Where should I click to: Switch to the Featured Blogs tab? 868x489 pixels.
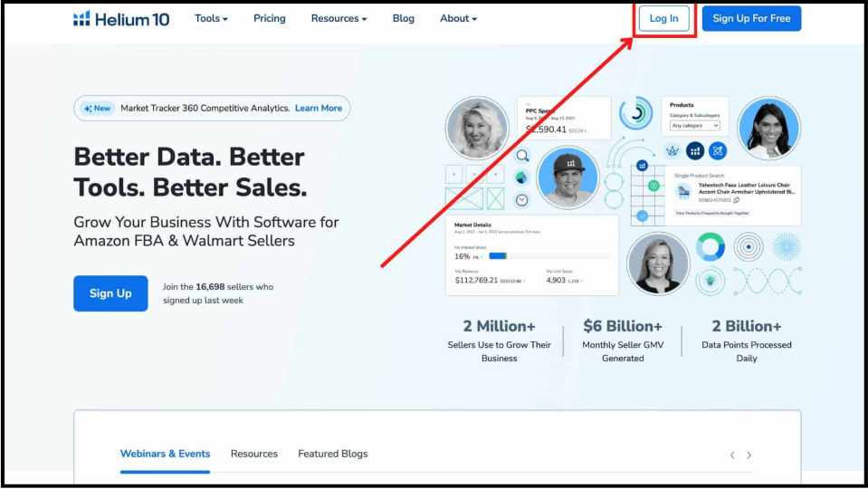pyautogui.click(x=332, y=454)
